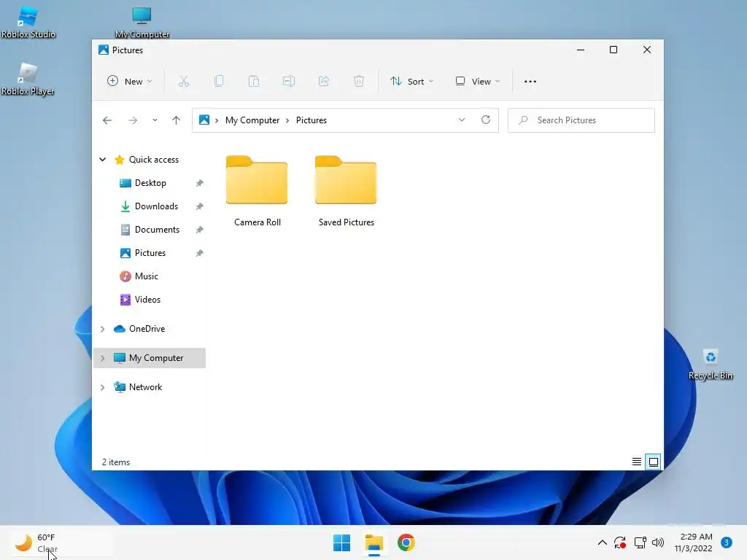The image size is (747, 560).
Task: Expand address bar history dropdown
Action: coord(462,120)
